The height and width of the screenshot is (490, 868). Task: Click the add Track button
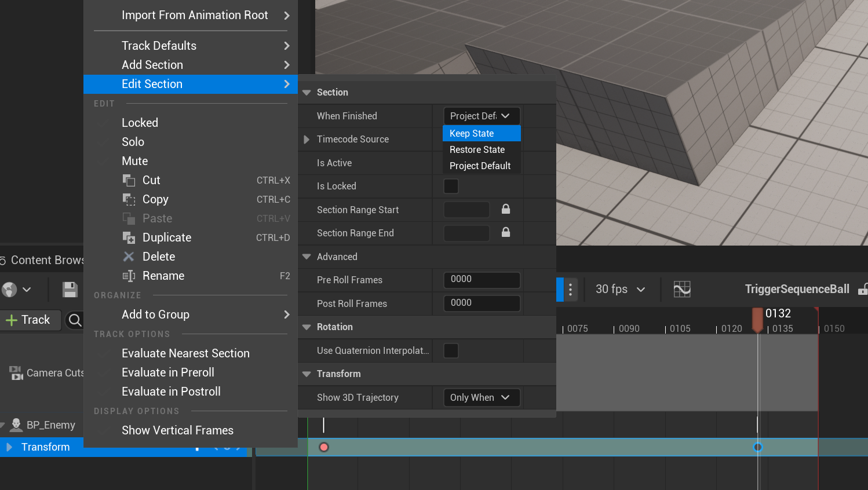[28, 320]
